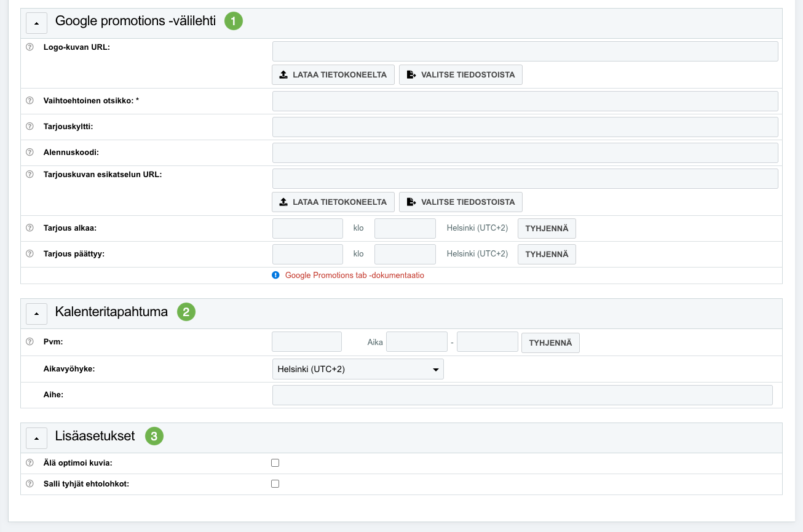
Task: Click help icon beside Tarjous päättyy
Action: tap(30, 253)
